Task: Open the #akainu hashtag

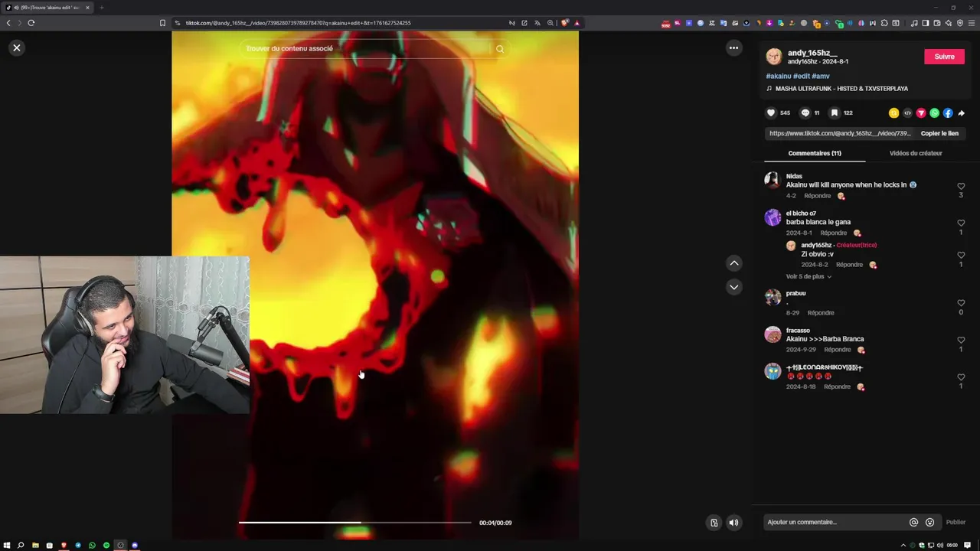Action: point(778,76)
